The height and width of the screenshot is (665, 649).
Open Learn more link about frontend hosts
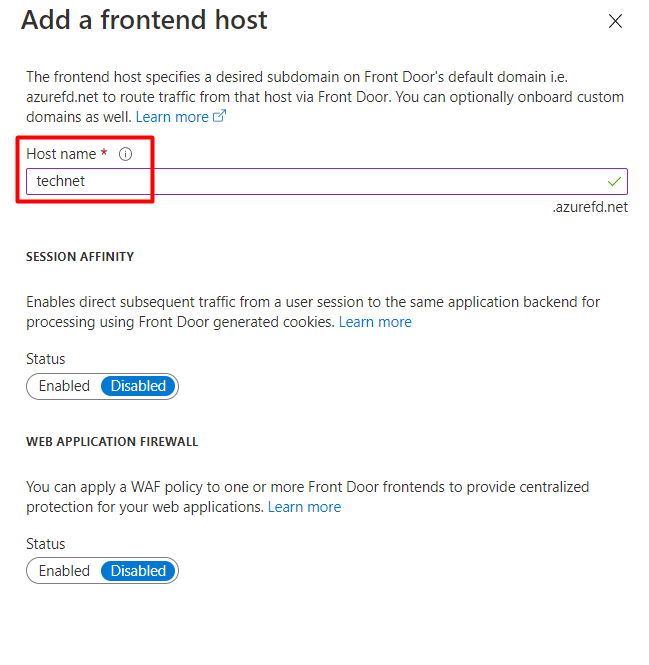pos(172,117)
